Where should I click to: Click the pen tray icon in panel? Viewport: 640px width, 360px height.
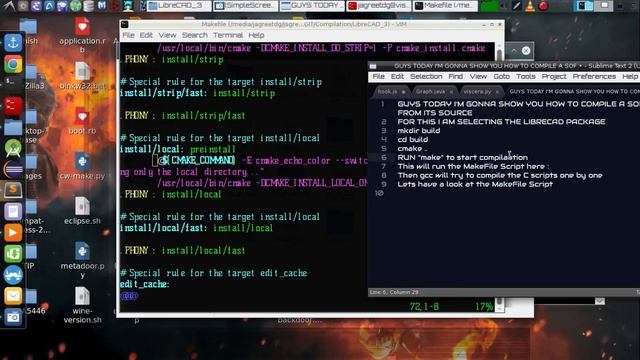coord(516,6)
